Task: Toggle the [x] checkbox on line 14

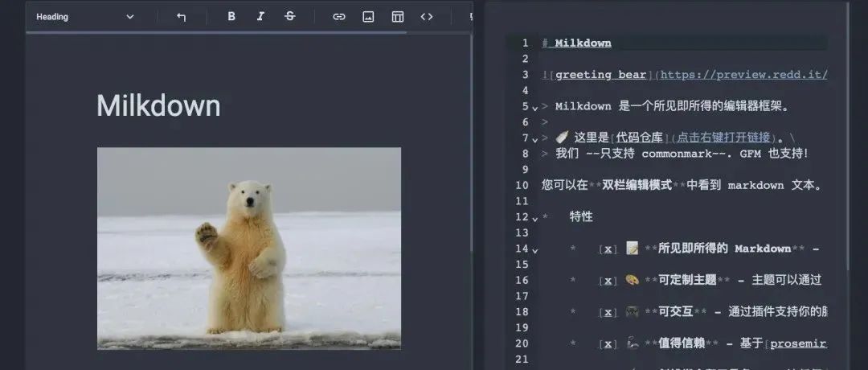Action: click(x=608, y=249)
